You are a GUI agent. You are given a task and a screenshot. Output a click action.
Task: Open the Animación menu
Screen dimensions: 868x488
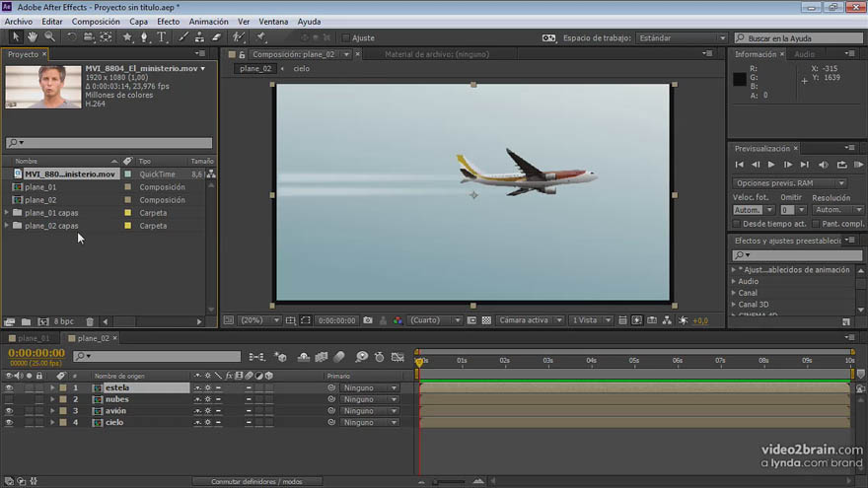point(209,22)
